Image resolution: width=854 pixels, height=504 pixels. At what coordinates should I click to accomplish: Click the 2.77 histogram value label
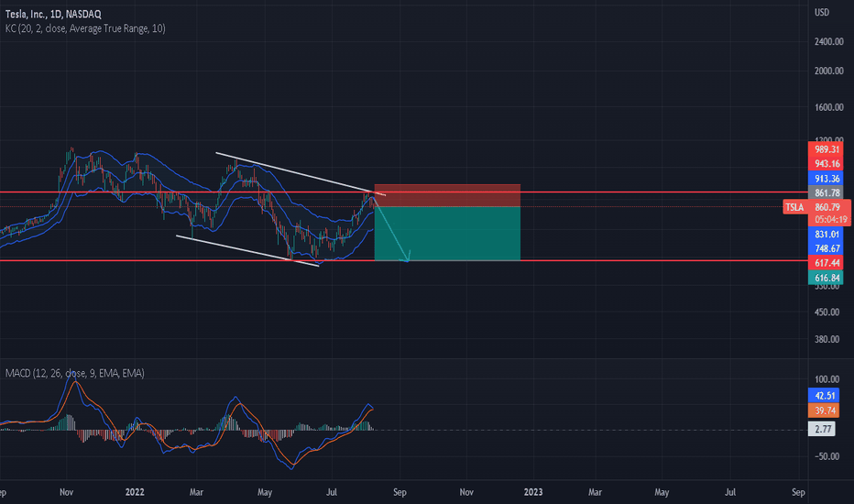[821, 430]
